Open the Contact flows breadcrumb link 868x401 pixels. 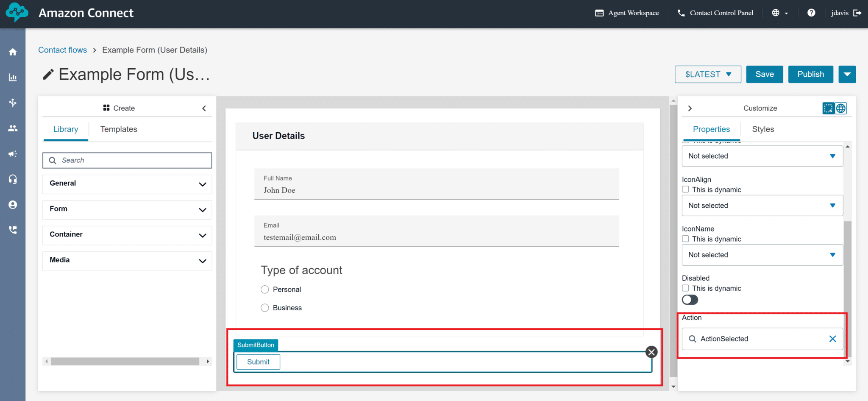click(62, 50)
